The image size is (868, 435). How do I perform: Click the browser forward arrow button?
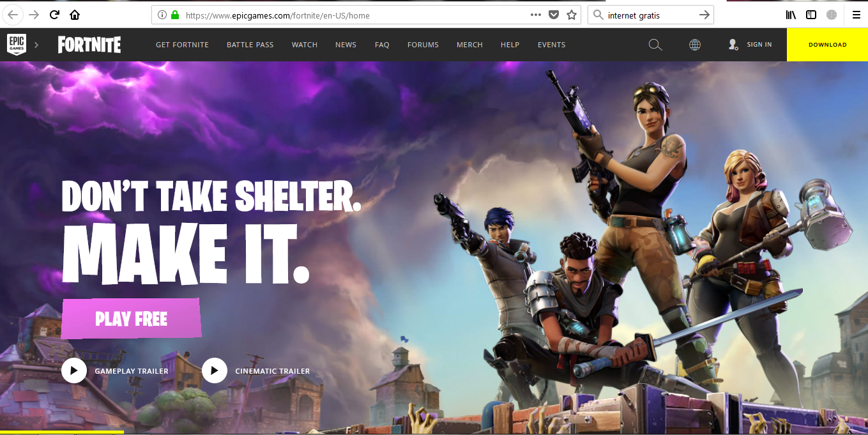pyautogui.click(x=34, y=15)
